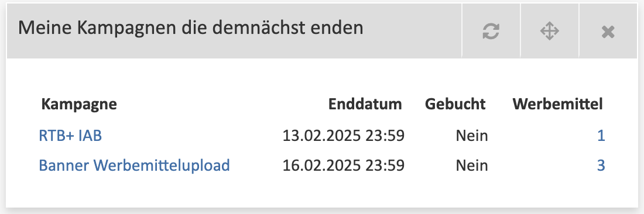The width and height of the screenshot is (644, 214).
Task: Click Nein in the Banner Werbemittelupload row
Action: [472, 165]
